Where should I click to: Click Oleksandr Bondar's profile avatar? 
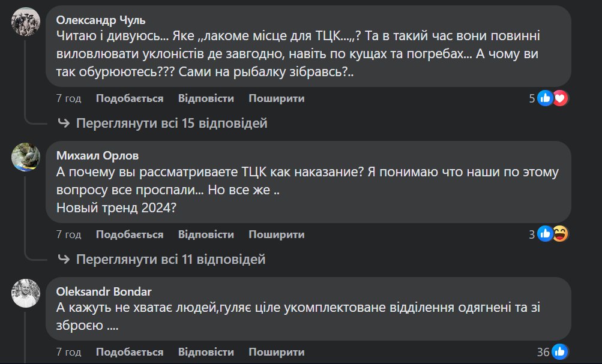26,294
